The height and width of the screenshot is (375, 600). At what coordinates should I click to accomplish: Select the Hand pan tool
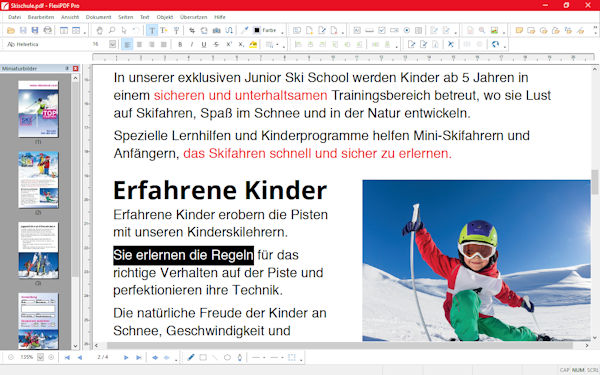99,30
